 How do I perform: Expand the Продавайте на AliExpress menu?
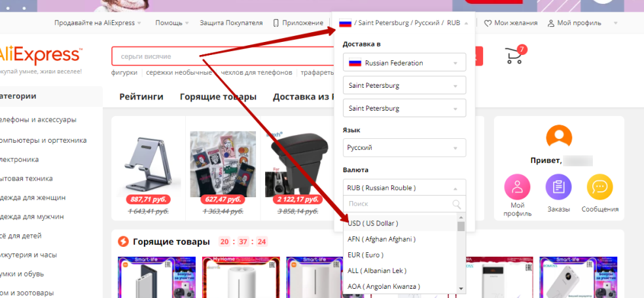[98, 23]
